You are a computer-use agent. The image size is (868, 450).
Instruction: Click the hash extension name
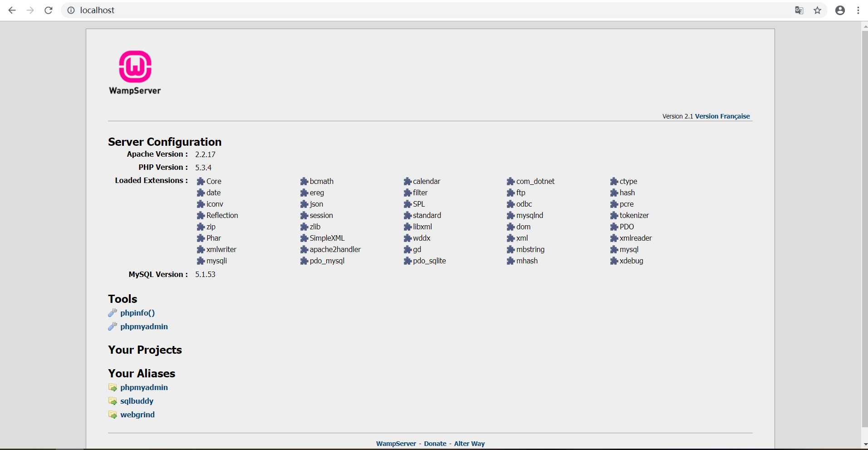coord(627,193)
